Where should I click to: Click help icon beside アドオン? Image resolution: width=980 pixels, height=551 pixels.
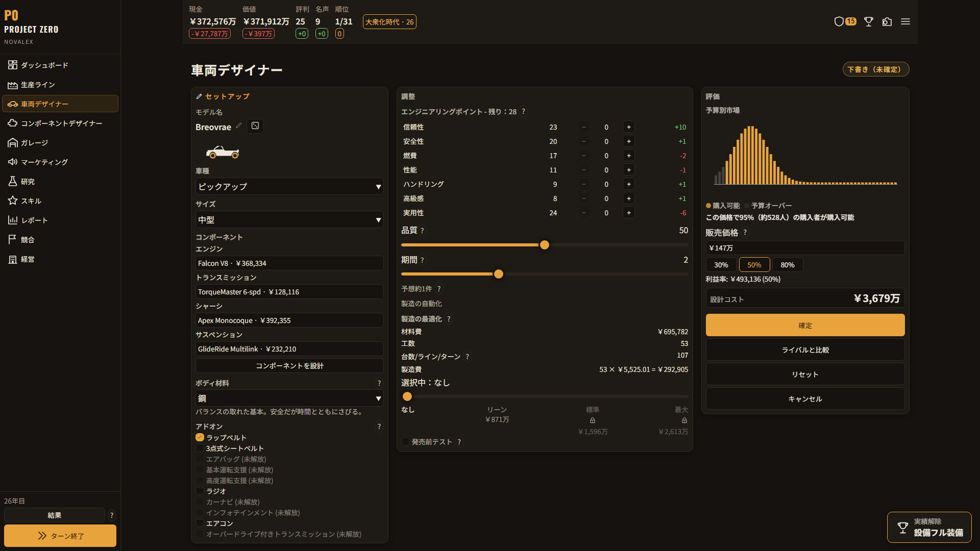point(379,427)
